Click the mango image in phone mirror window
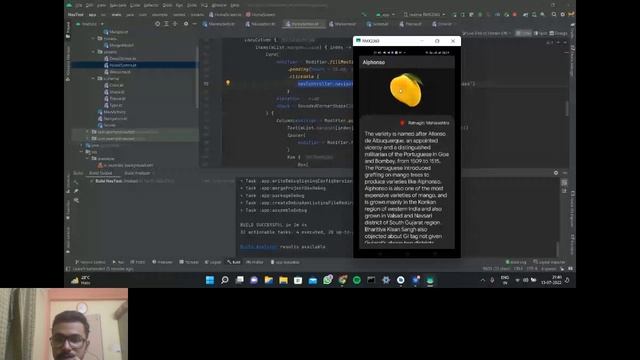The width and height of the screenshot is (640, 360). tap(405, 90)
